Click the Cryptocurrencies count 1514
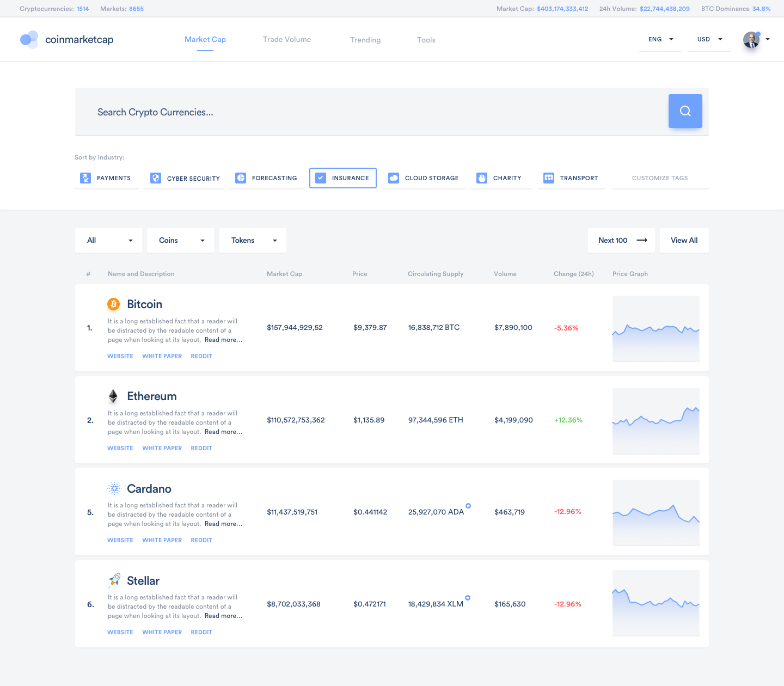 click(x=83, y=9)
